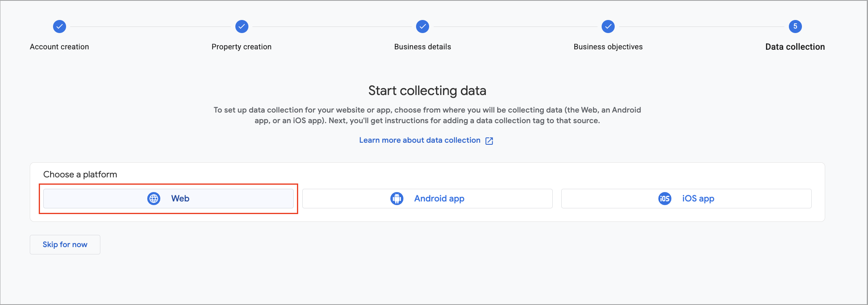The height and width of the screenshot is (305, 868).
Task: Choose the Android app platform button
Action: click(x=427, y=199)
